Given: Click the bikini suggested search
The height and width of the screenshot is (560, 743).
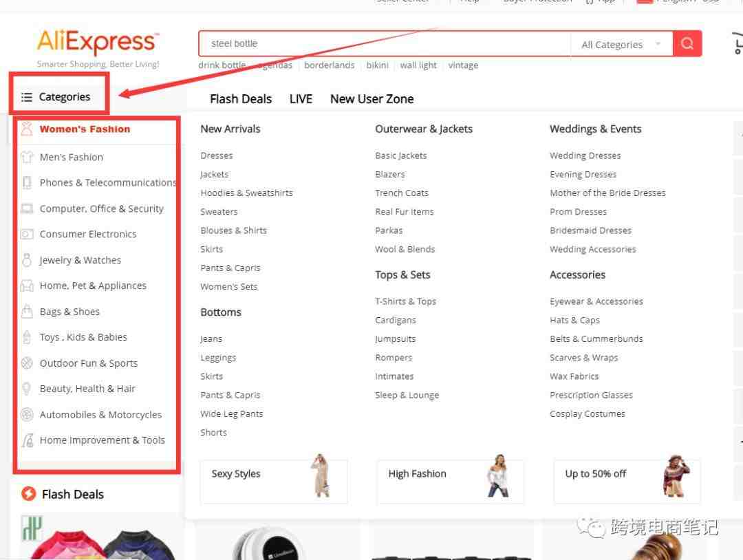Looking at the screenshot, I should point(377,65).
